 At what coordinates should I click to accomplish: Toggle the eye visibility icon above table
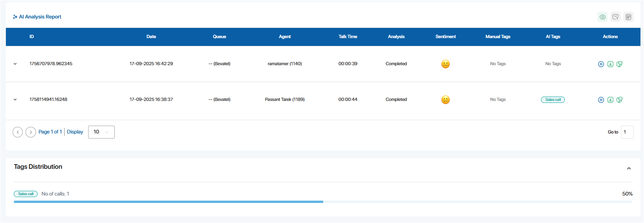point(602,17)
